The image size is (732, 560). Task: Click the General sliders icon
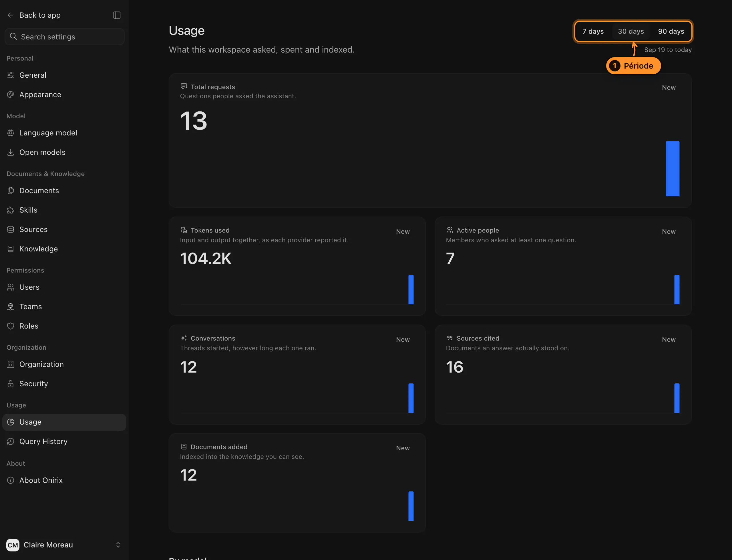point(11,75)
